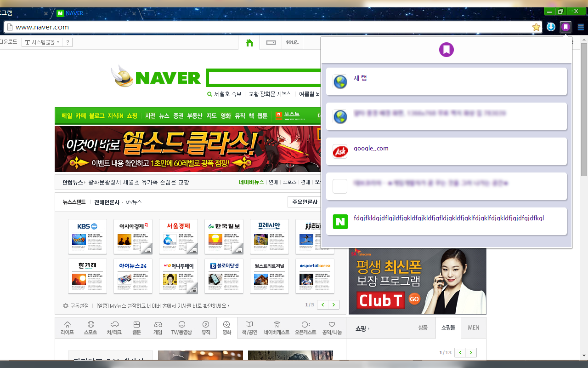Open 사전 in the green menu
This screenshot has width=588, height=368.
point(150,116)
